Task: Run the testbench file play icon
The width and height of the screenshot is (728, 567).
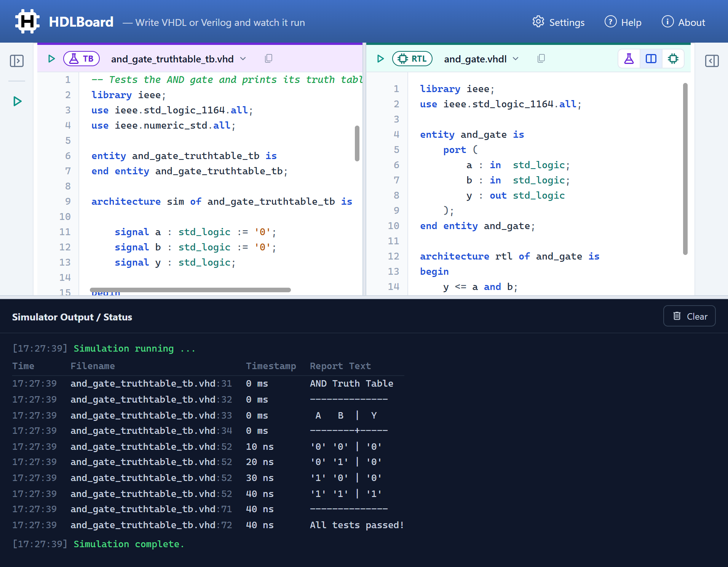Action: pyautogui.click(x=52, y=59)
